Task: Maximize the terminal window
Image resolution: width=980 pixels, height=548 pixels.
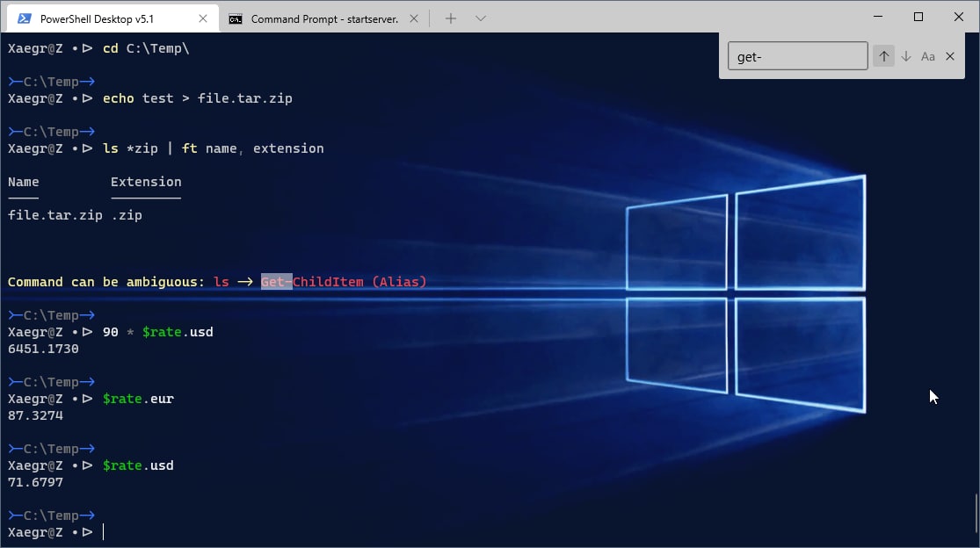Action: (918, 16)
